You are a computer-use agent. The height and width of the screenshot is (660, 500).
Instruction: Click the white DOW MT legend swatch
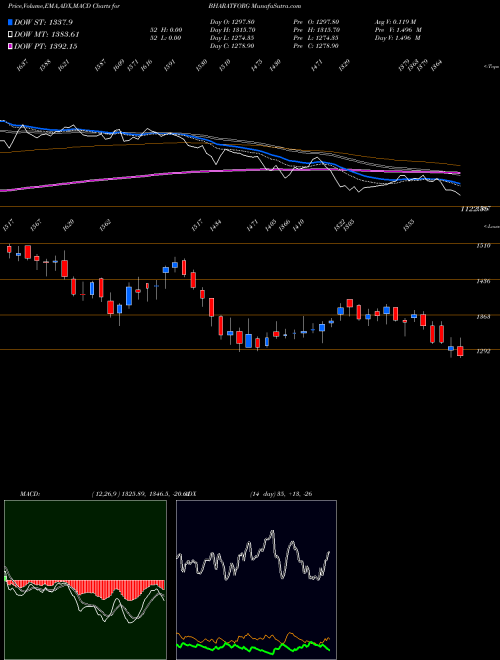[x=10, y=35]
